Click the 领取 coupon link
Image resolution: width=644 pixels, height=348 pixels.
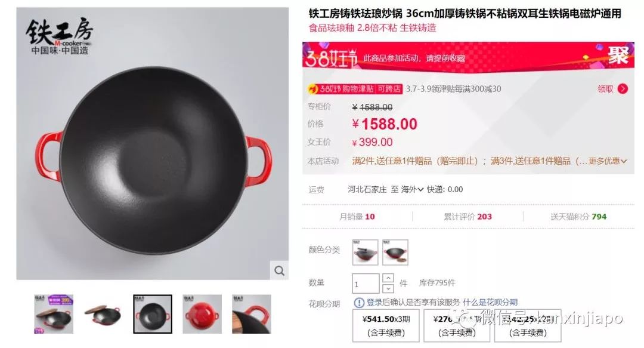click(605, 89)
